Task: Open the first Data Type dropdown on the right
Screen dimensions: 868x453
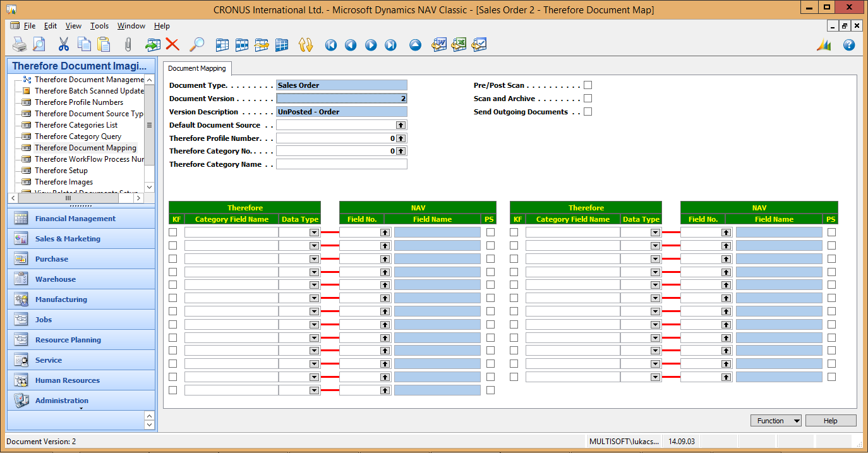Action: (655, 233)
